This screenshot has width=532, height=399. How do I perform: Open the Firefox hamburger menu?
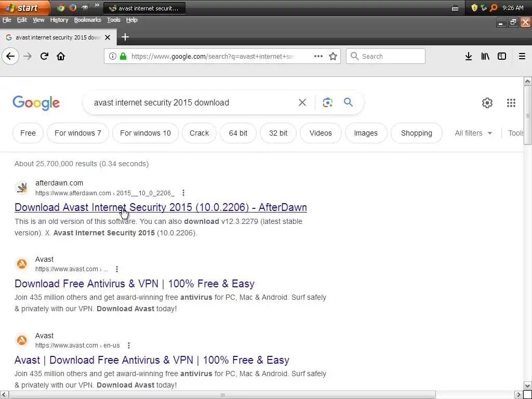pos(522,56)
